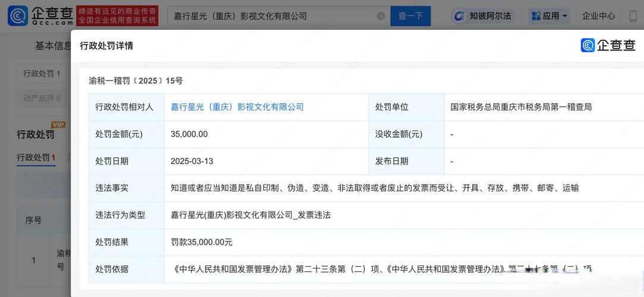Expand the 应用 dropdown menu
644x297 pixels.
coord(550,16)
